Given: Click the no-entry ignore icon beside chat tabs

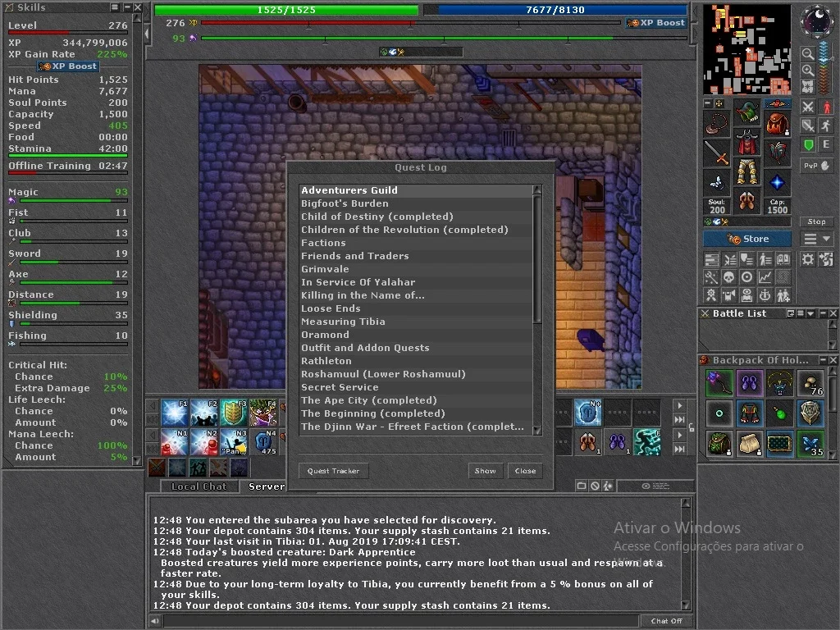Looking at the screenshot, I should [x=595, y=486].
